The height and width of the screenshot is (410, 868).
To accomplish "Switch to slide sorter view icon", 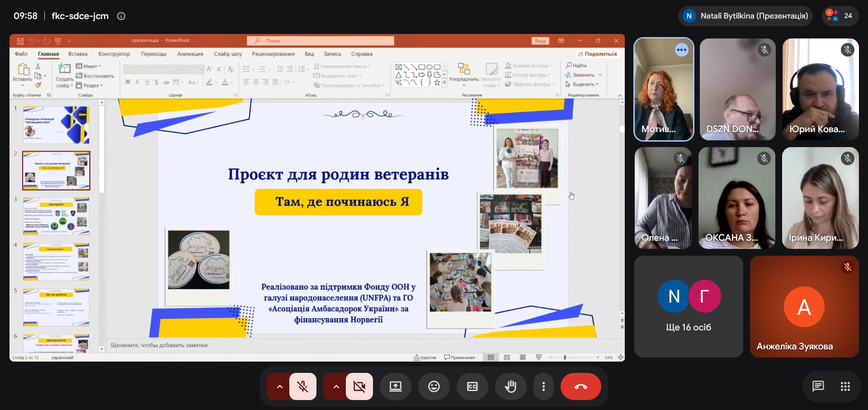I will pyautogui.click(x=507, y=358).
